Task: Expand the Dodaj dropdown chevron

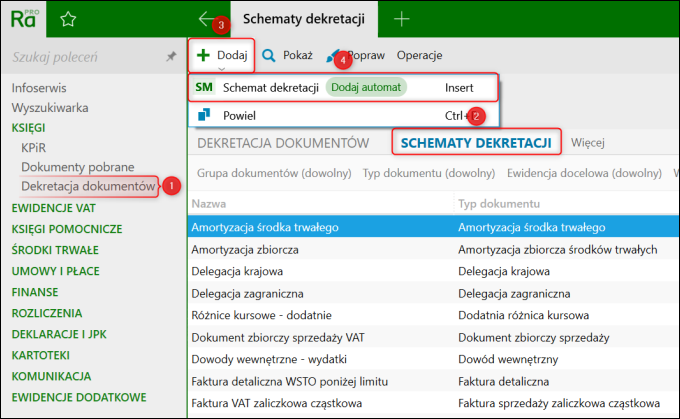Action: pyautogui.click(x=222, y=69)
